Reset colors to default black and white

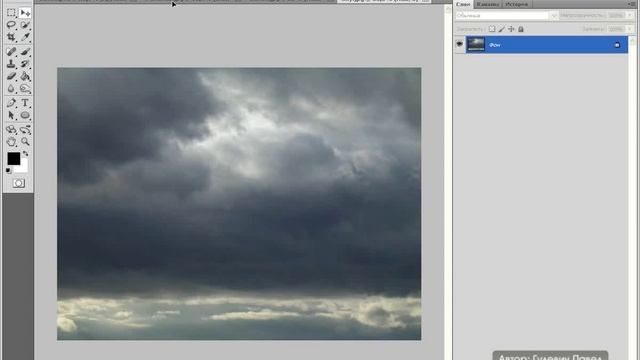[9, 171]
